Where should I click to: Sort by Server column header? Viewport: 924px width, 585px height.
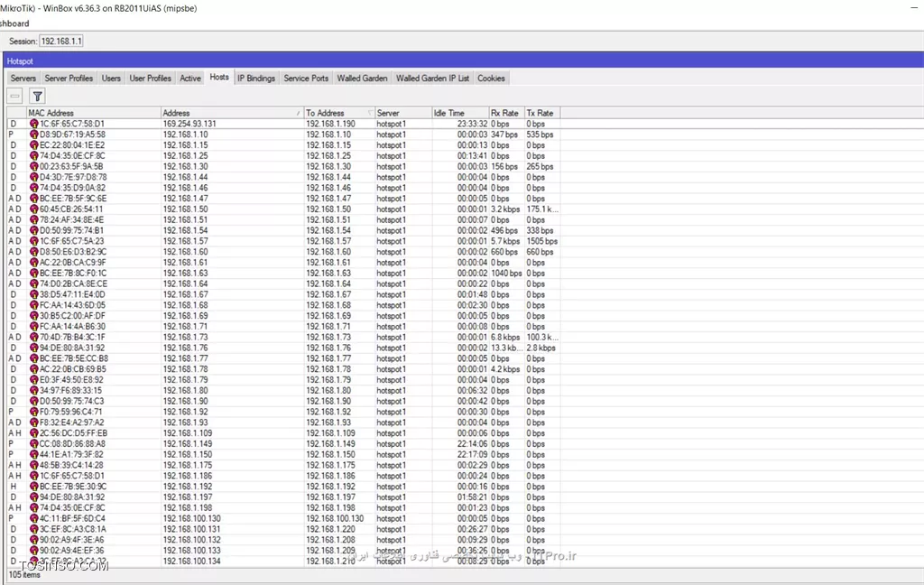(x=403, y=113)
